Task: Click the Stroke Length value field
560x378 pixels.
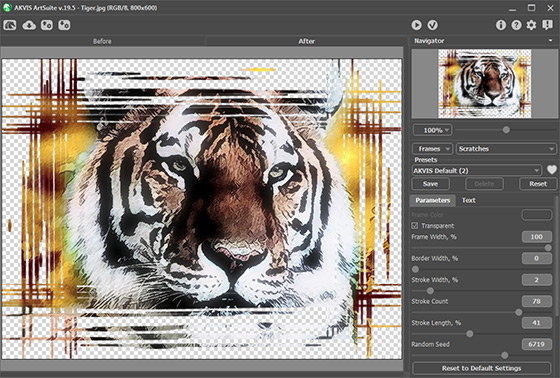Action: 536,323
